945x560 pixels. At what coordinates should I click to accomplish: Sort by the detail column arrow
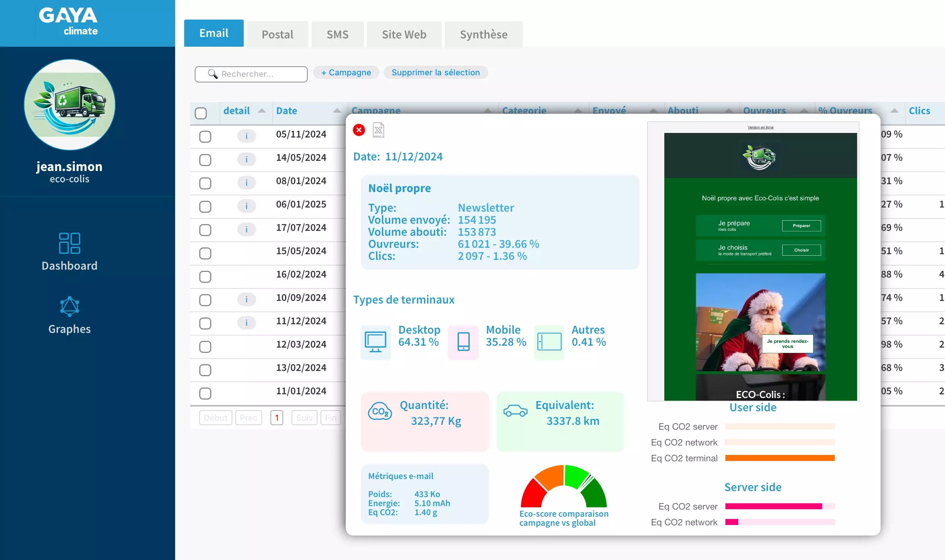(261, 111)
